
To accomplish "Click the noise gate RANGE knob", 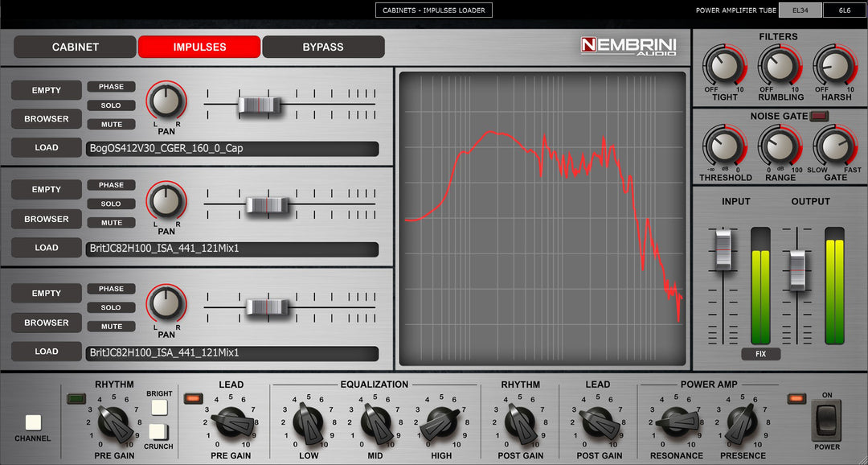I will (x=780, y=147).
